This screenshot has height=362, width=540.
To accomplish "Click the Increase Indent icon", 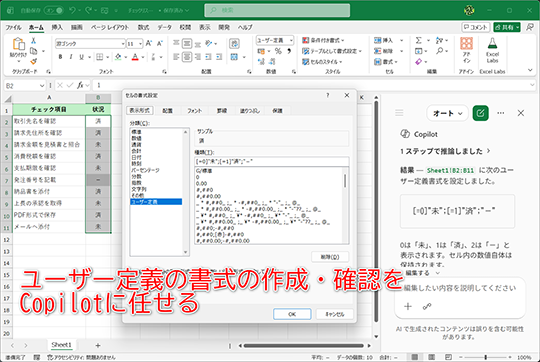I will click(x=219, y=57).
